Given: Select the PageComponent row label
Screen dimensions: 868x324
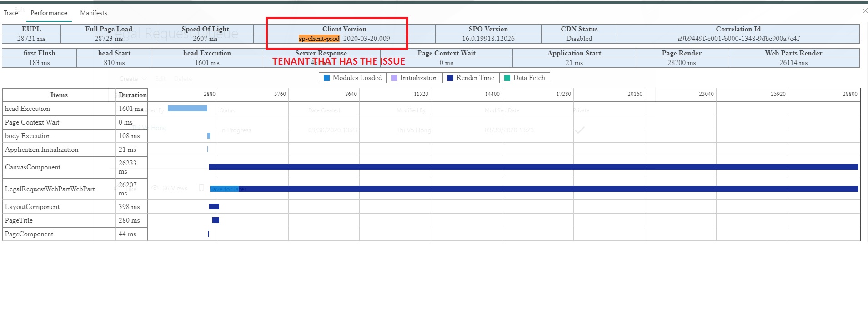Looking at the screenshot, I should tap(29, 234).
